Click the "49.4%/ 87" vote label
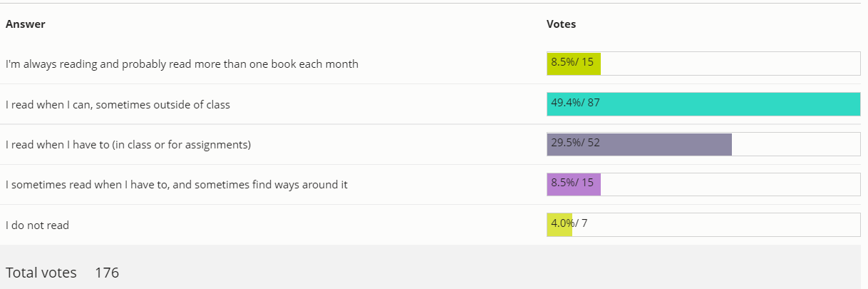This screenshot has height=289, width=868. pos(575,103)
